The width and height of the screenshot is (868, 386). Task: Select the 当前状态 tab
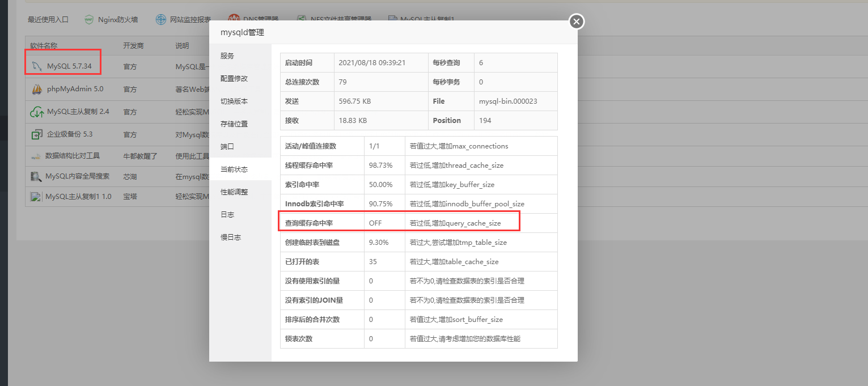[234, 169]
